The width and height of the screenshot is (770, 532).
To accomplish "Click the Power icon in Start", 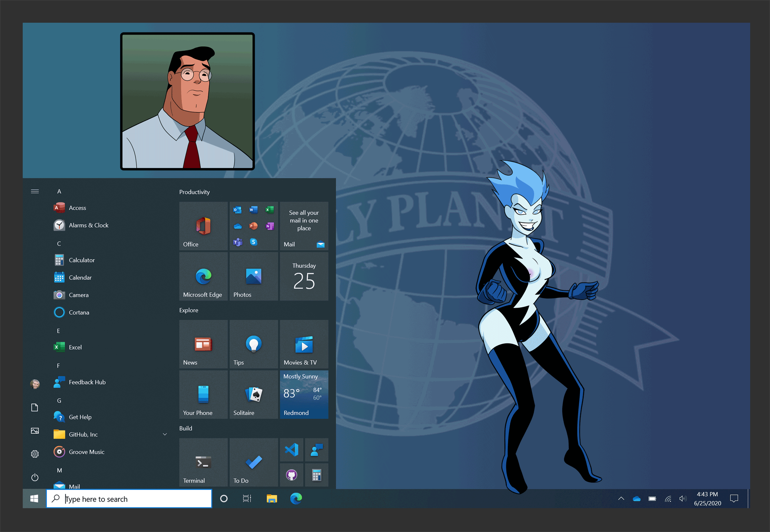I will tap(35, 477).
